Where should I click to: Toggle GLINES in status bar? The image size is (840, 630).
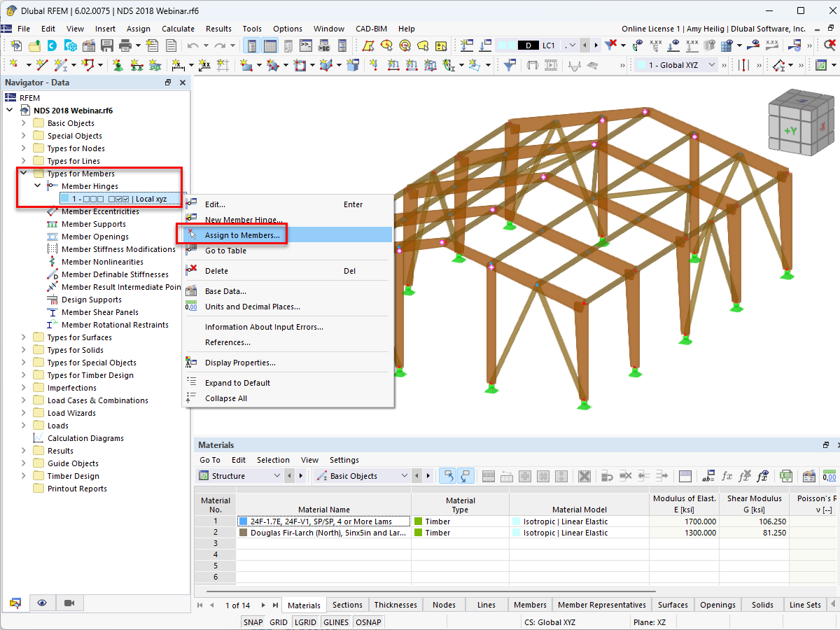pos(336,622)
